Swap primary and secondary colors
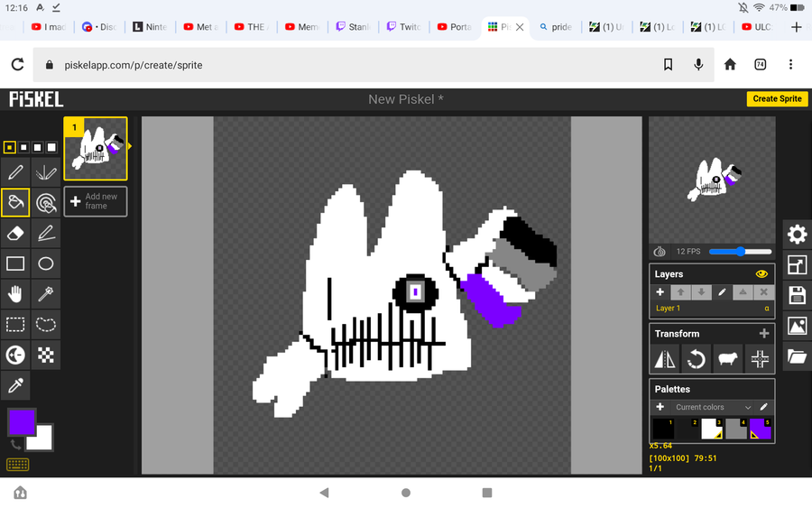The width and height of the screenshot is (812, 508). point(15,444)
